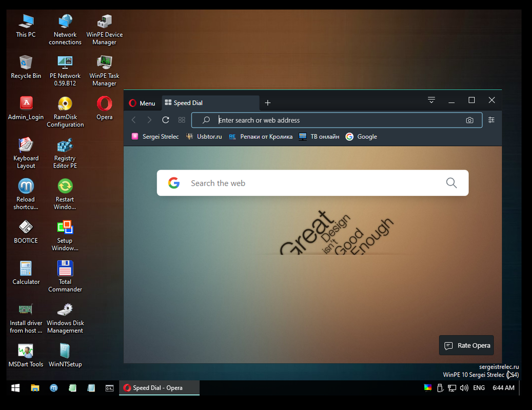Viewport: 532px width, 410px height.
Task: Open WinPE Task Manager shortcut
Action: 105,71
